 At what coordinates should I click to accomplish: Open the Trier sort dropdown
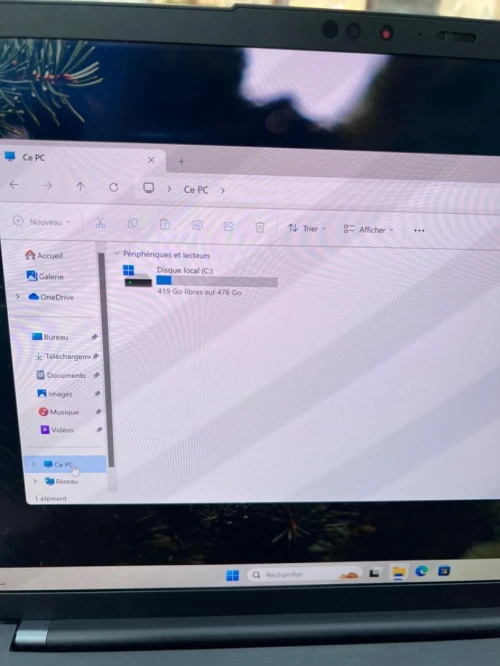tap(307, 229)
